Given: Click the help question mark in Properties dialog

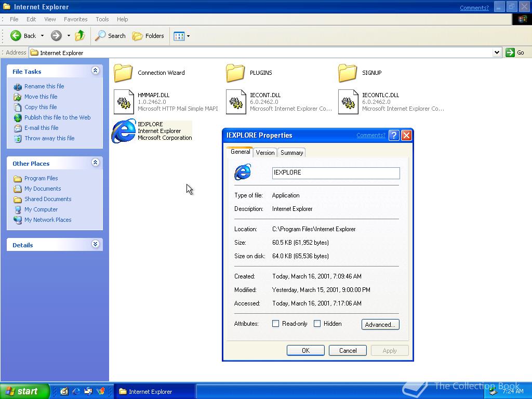Looking at the screenshot, I should pyautogui.click(x=394, y=136).
